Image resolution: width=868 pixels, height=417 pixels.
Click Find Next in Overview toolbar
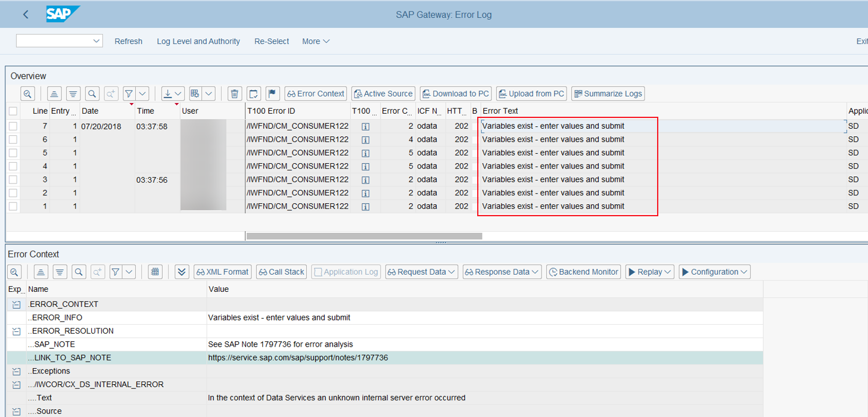[111, 94]
